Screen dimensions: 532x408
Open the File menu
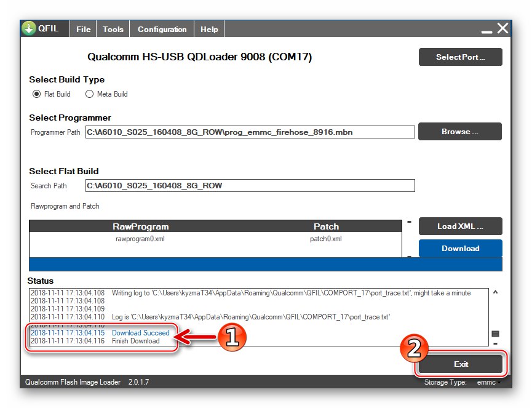[x=84, y=29]
